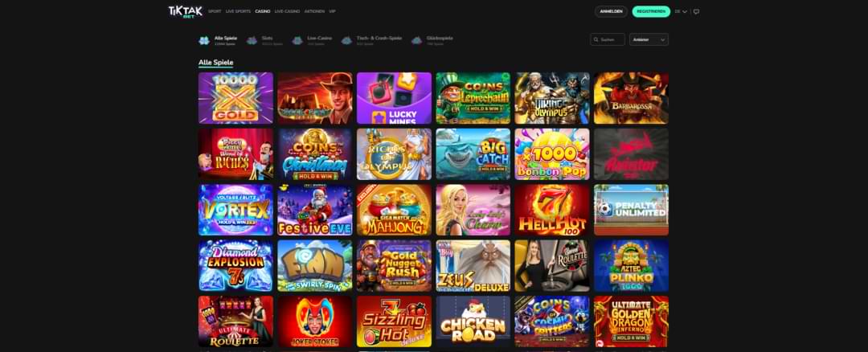The height and width of the screenshot is (352, 868).
Task: Open the Lucky Mines game
Action: click(x=394, y=98)
